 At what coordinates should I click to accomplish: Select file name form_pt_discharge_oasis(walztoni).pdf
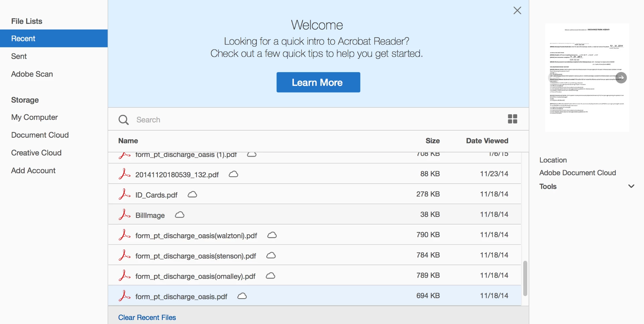[196, 236]
